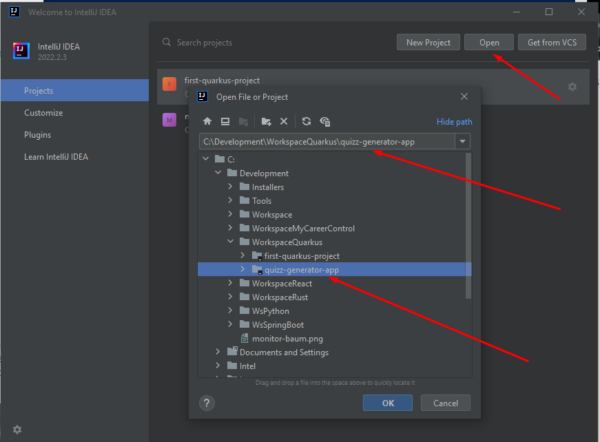Collapse the Development folder
600x442 pixels.
218,173
